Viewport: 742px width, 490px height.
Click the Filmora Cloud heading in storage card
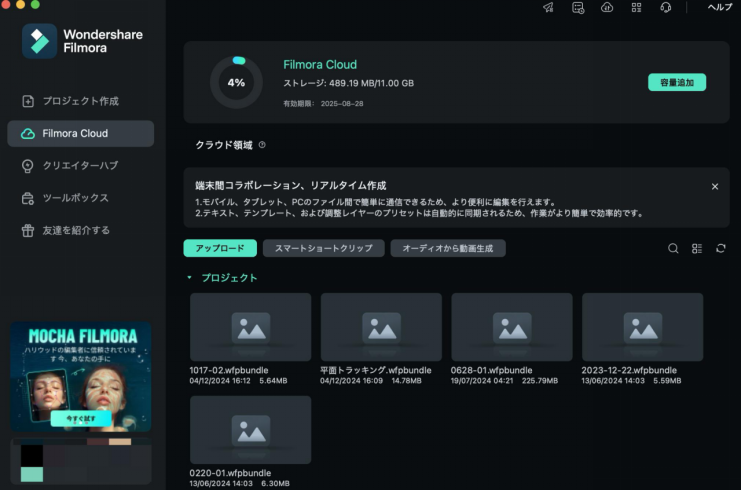click(320, 64)
